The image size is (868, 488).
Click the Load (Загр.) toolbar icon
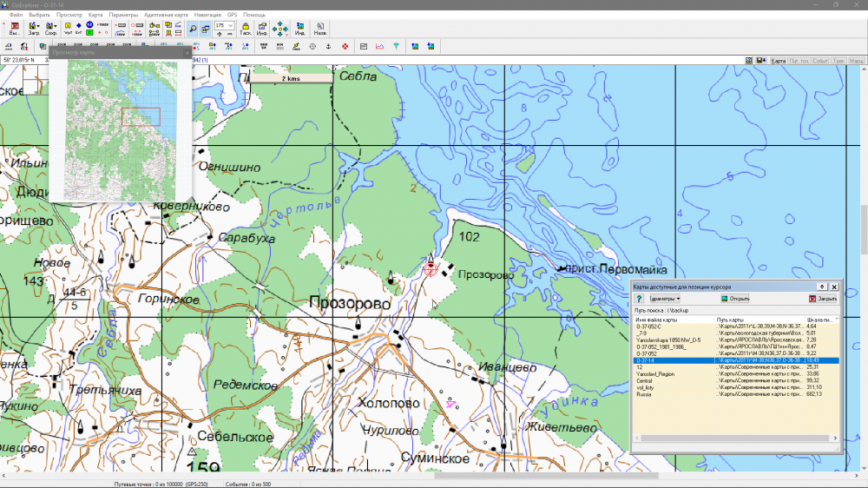click(34, 29)
